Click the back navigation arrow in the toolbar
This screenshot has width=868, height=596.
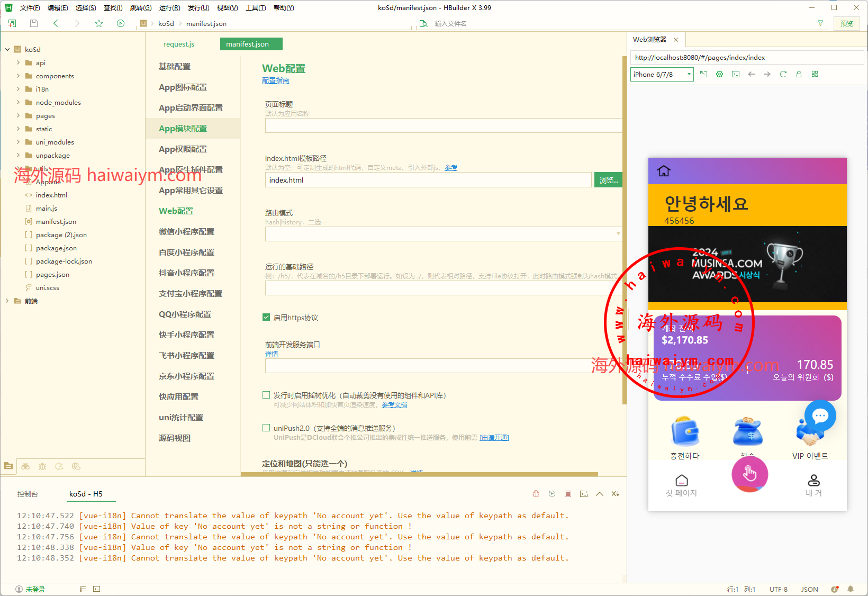tap(56, 23)
